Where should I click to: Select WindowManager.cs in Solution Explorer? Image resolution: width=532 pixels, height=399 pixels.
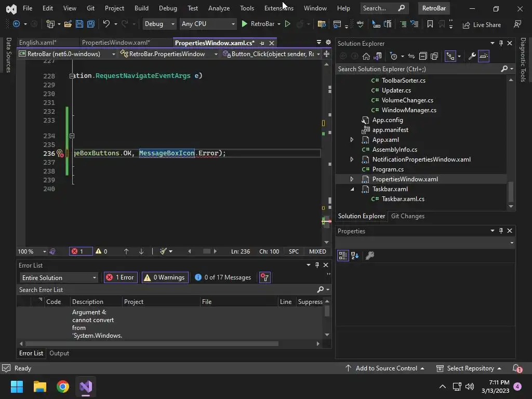[409, 110]
